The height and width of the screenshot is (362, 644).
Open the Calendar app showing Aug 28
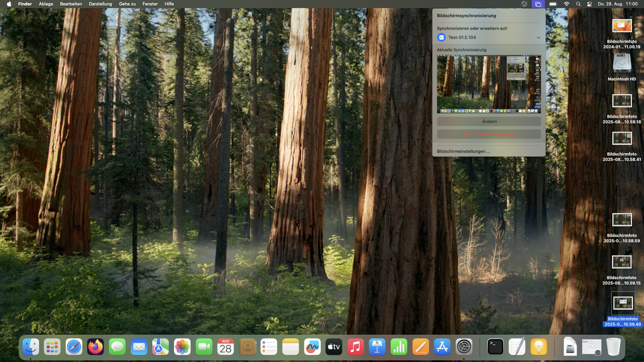click(225, 346)
